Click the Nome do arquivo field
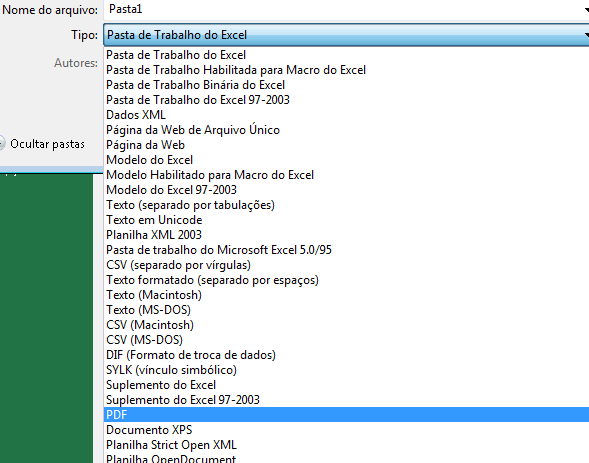Viewport: 589px width, 463px height. 346,9
